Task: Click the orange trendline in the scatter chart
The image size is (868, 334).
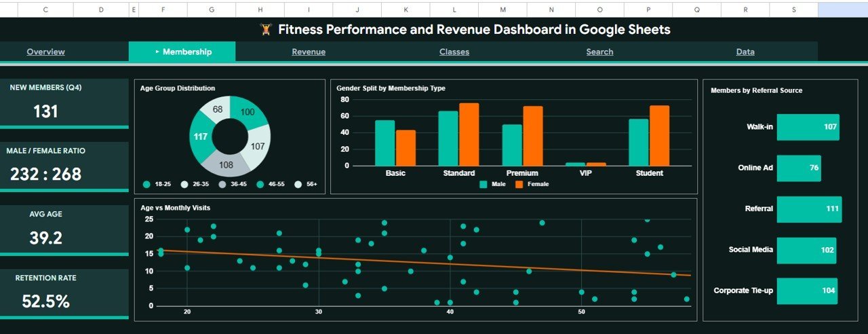Action: pos(434,263)
